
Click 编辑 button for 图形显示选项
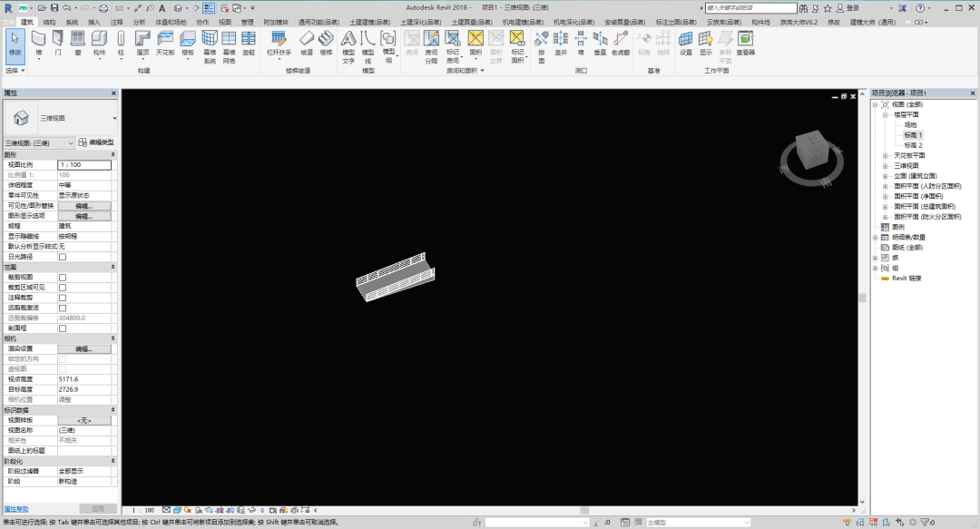coord(84,216)
